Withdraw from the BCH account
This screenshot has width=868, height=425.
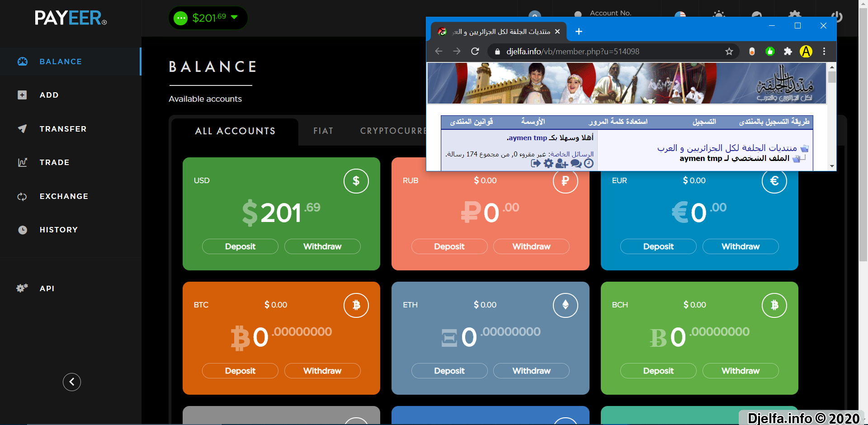tap(741, 371)
